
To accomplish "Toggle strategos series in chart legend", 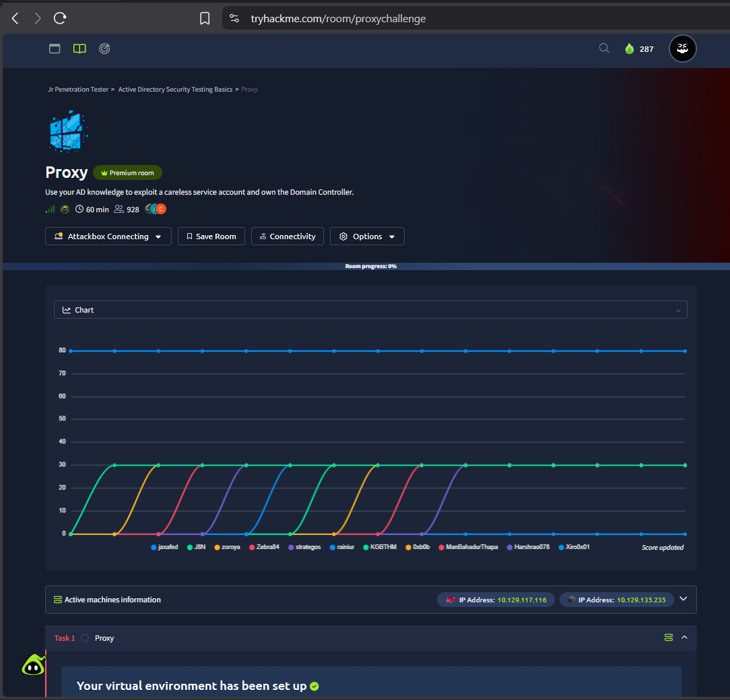I will tap(304, 547).
